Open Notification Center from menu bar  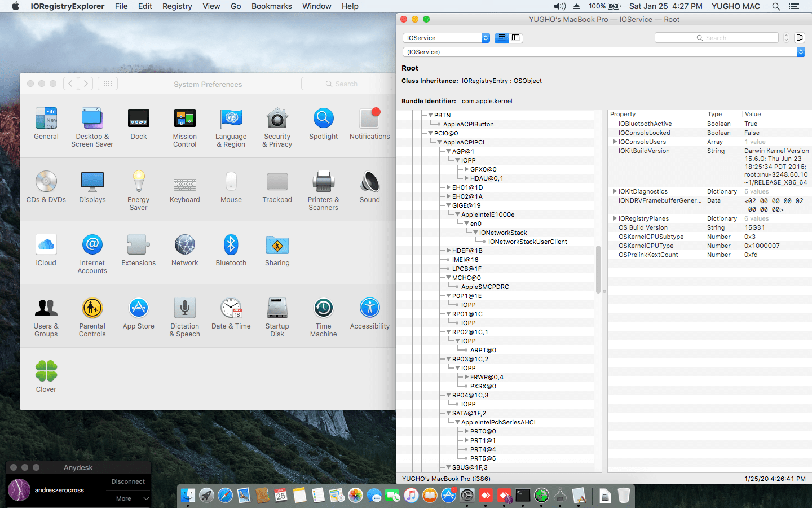point(794,6)
